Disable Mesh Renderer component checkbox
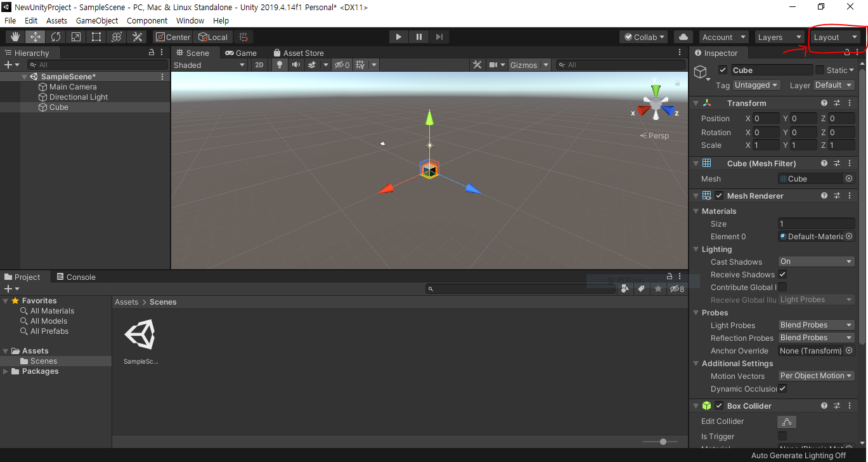The height and width of the screenshot is (462, 868). coord(719,196)
